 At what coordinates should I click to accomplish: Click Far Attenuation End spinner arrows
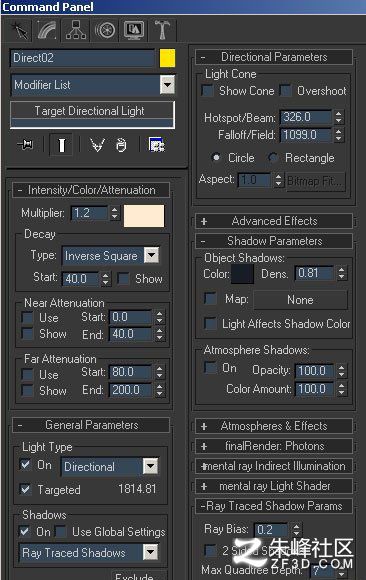coord(160,390)
